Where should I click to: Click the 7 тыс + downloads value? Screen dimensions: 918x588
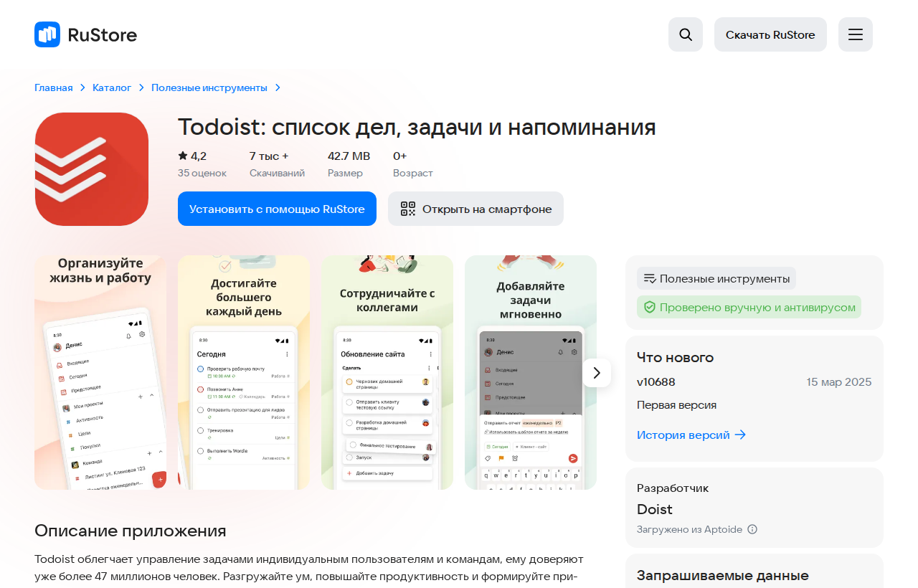pos(269,156)
